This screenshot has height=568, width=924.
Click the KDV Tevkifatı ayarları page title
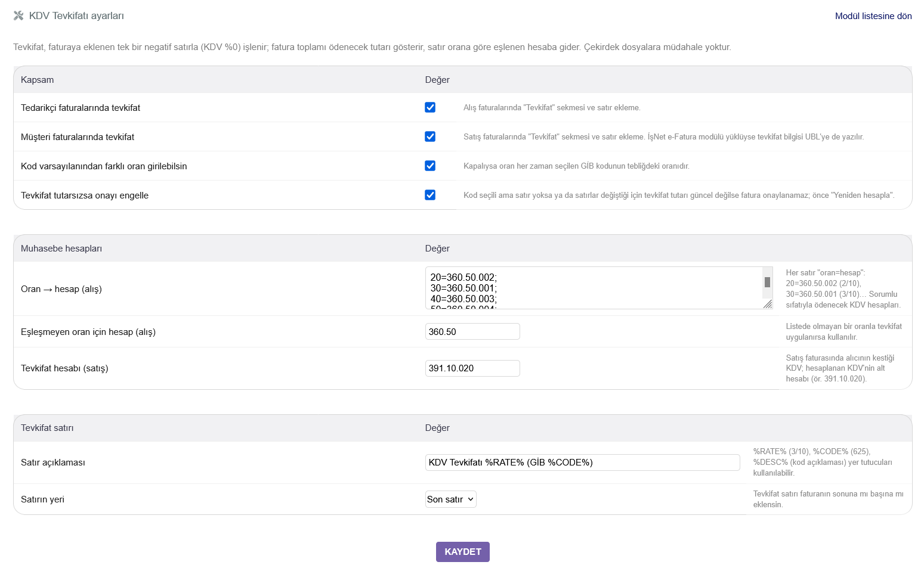point(76,16)
